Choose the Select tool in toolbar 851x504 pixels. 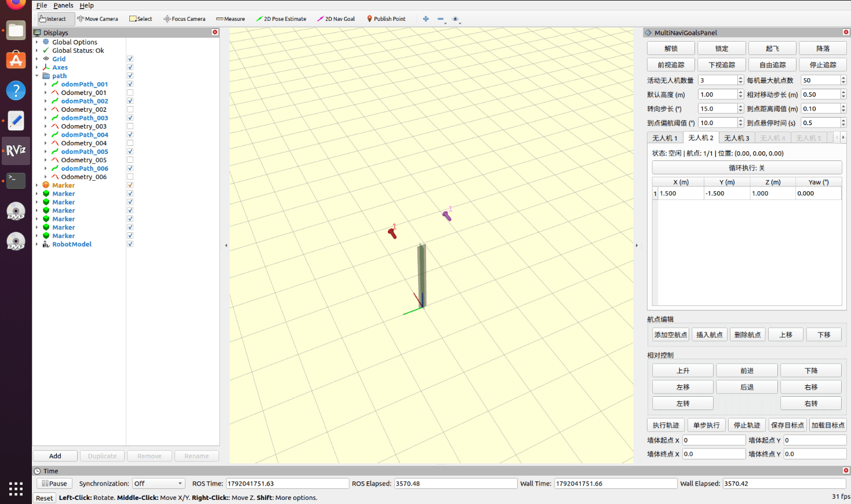pyautogui.click(x=141, y=19)
